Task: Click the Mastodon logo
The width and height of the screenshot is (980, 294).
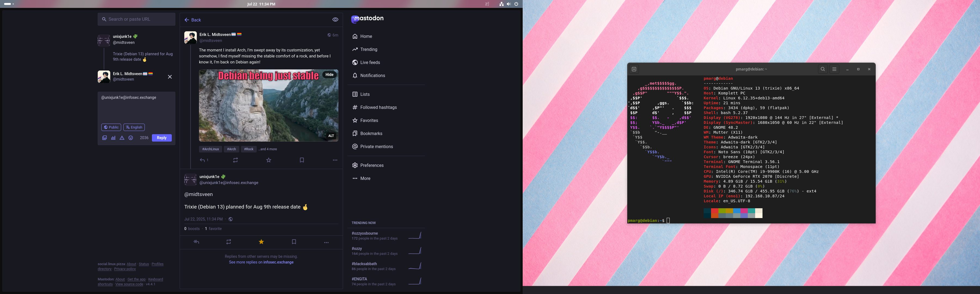Action: coord(367,19)
